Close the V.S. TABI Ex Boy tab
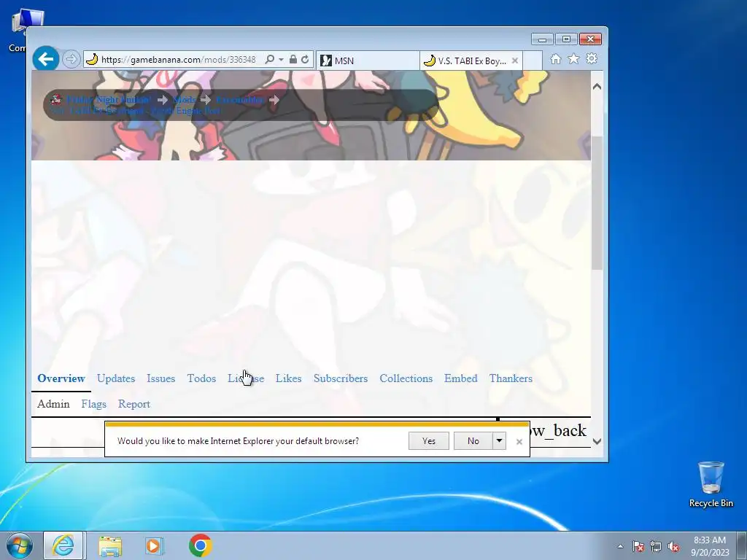The height and width of the screenshot is (560, 747). click(x=514, y=61)
